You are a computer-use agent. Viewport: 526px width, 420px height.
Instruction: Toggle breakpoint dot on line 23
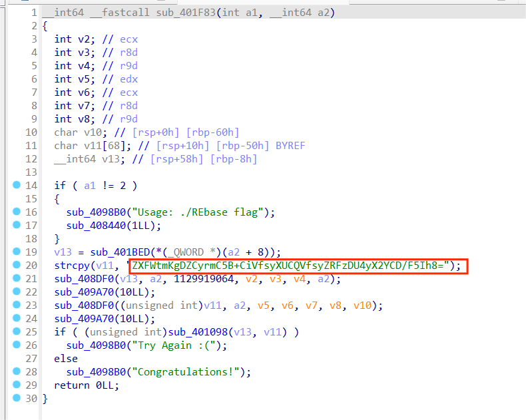(17, 305)
